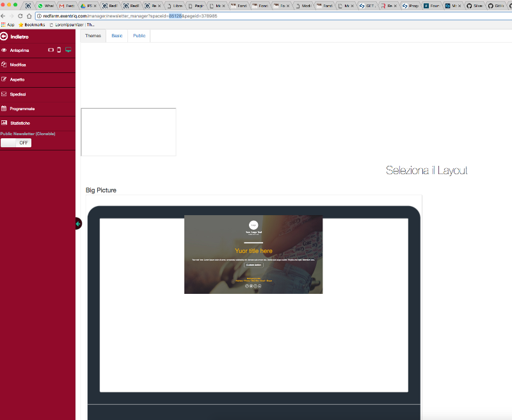
Task: Click the Anteprima eye icon
Action: click(4, 50)
